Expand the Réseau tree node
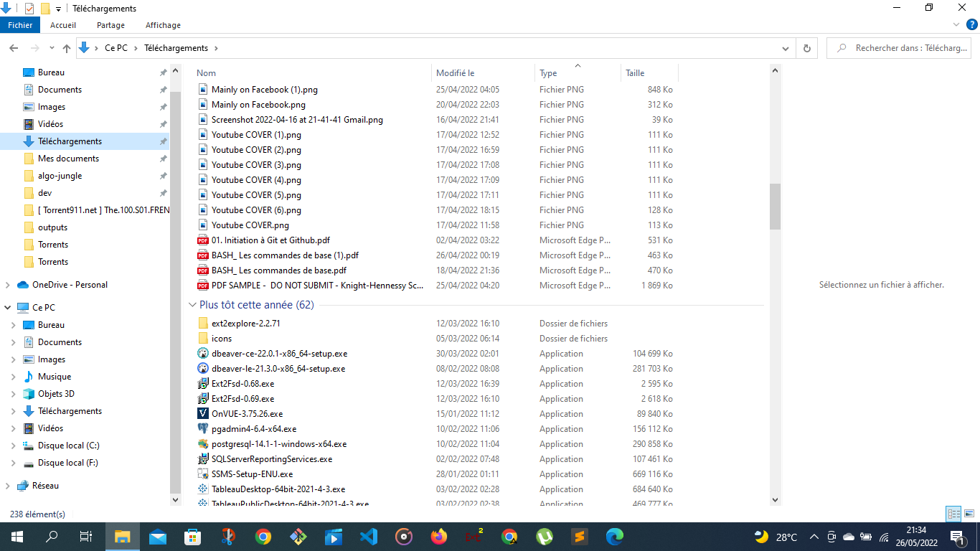980x551 pixels. click(8, 486)
